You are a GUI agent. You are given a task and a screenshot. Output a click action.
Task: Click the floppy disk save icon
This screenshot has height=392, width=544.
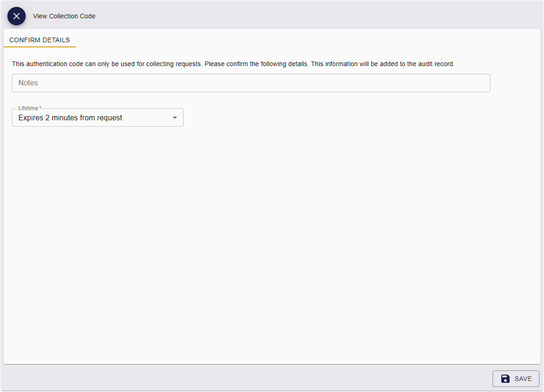coord(505,379)
